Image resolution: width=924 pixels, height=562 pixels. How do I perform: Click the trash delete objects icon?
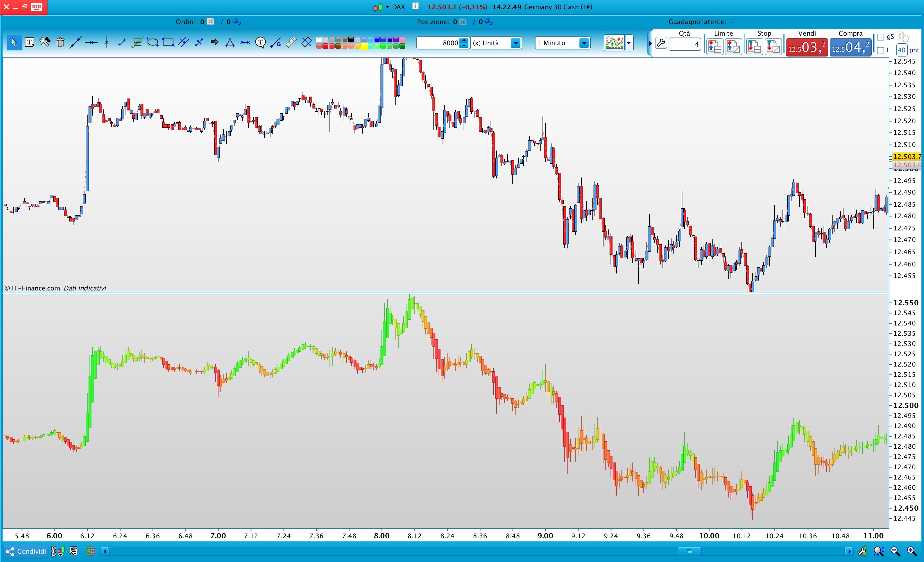click(x=60, y=42)
